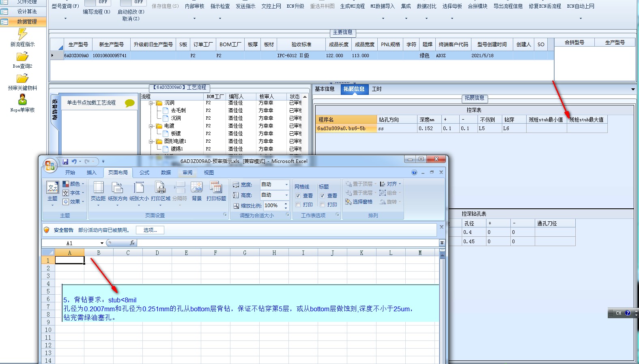Image resolution: width=639 pixels, height=364 pixels.
Task: Open the 宽度 width dropdown
Action: [x=286, y=184]
